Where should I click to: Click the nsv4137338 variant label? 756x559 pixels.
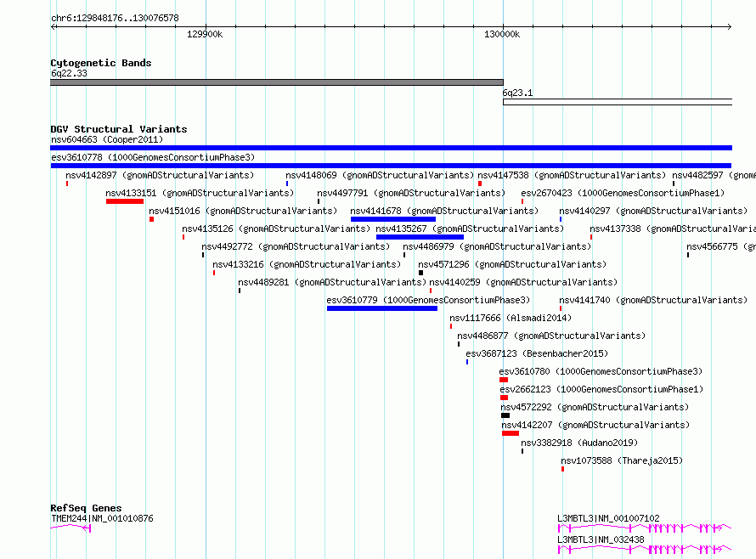point(673,229)
